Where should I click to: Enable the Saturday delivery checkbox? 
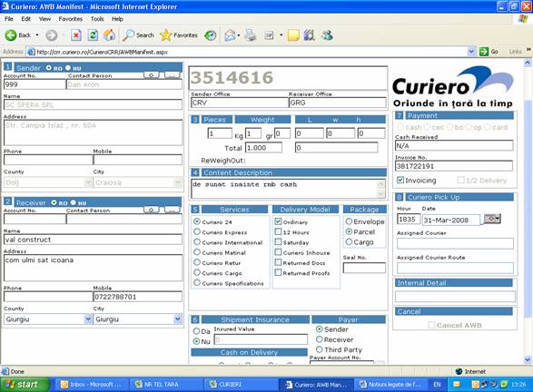pos(278,242)
